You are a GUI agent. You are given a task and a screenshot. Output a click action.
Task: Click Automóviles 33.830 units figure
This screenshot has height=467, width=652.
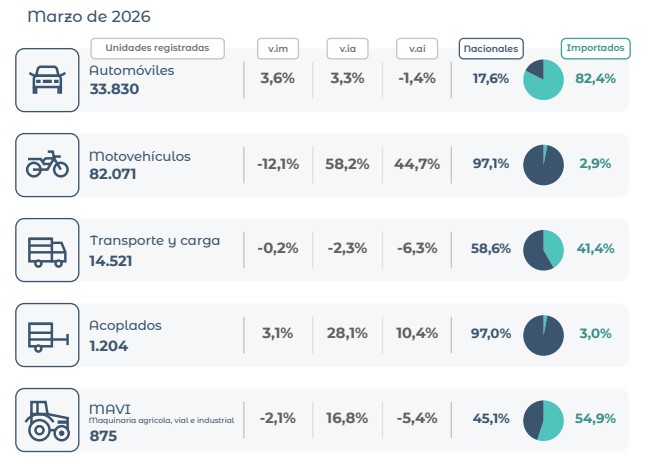(114, 89)
